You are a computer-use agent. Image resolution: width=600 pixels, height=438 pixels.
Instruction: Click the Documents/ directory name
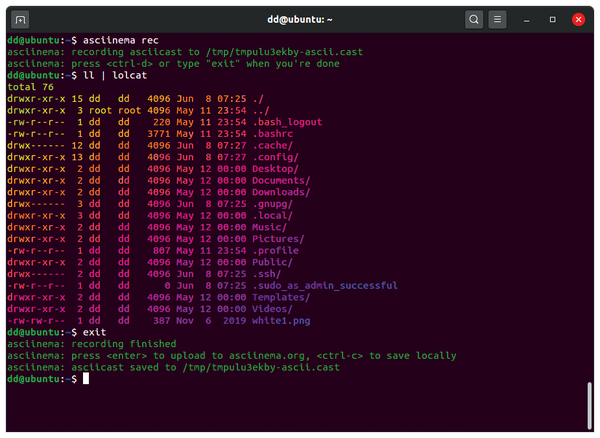click(x=281, y=180)
